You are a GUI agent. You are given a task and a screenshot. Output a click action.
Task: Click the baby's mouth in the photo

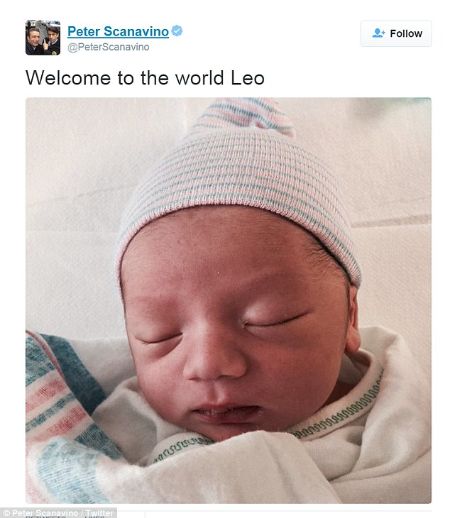tap(227, 413)
